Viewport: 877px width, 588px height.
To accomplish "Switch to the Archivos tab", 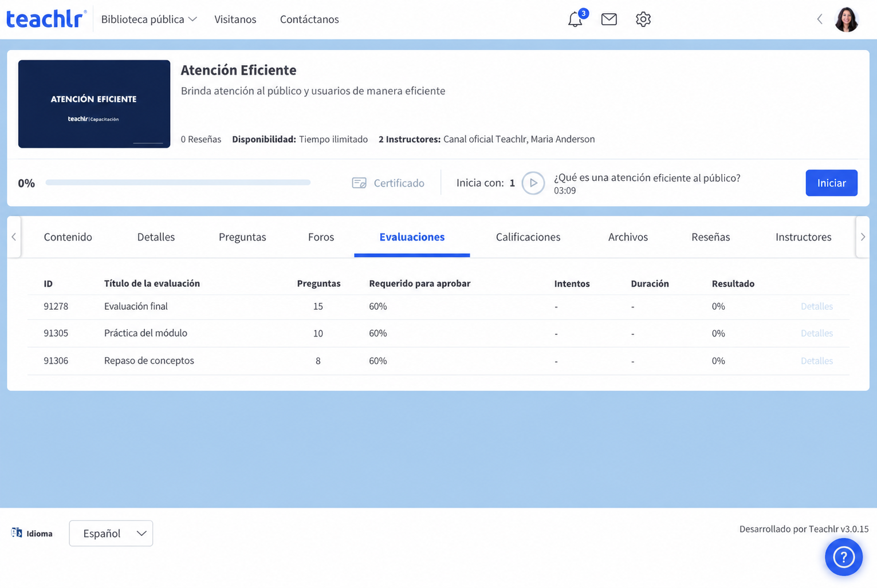I will coord(628,237).
